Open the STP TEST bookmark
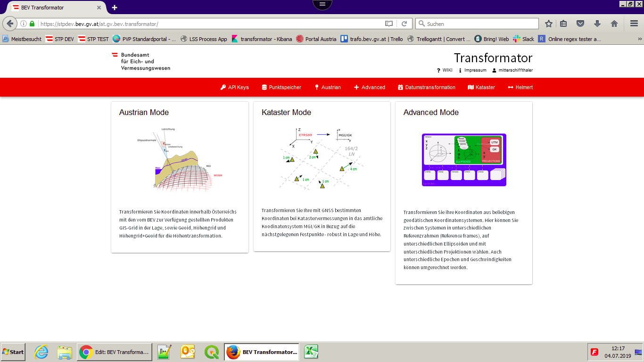 [93, 39]
